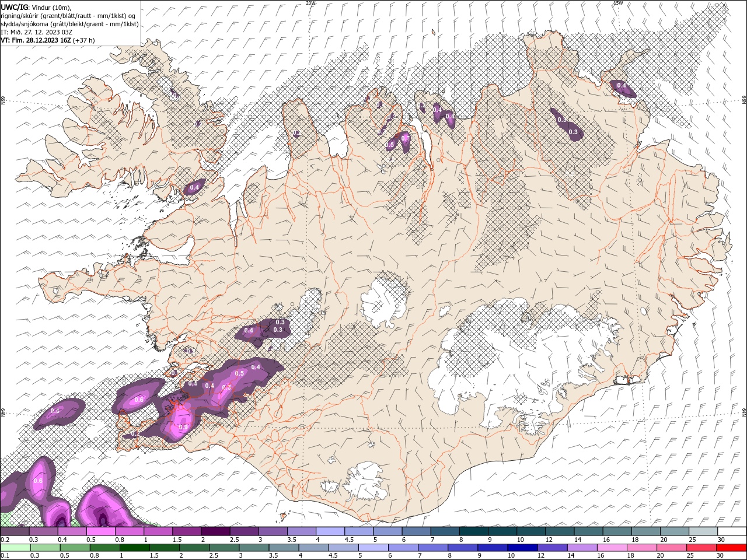Select the darkest purple 2–2.5 snow swatch

(215, 531)
